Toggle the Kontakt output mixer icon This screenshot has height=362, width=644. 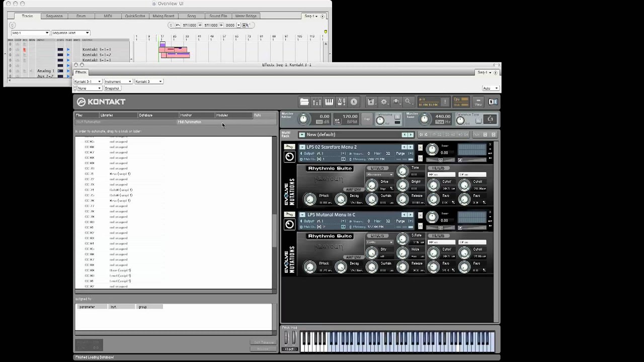click(x=317, y=102)
